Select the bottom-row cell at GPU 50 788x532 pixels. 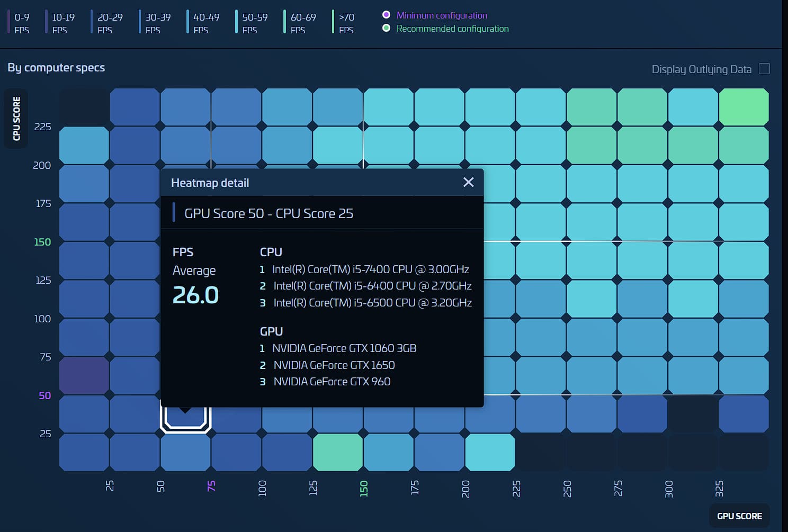pyautogui.click(x=185, y=452)
